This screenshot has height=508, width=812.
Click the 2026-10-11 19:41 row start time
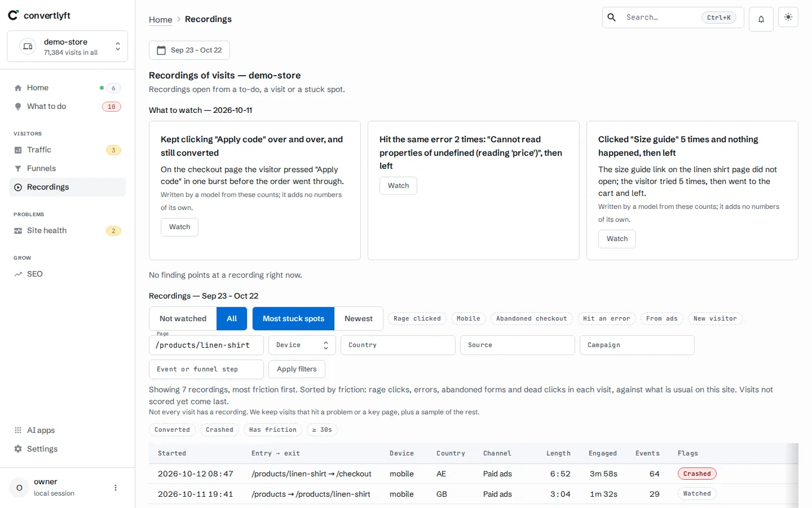[x=195, y=494]
